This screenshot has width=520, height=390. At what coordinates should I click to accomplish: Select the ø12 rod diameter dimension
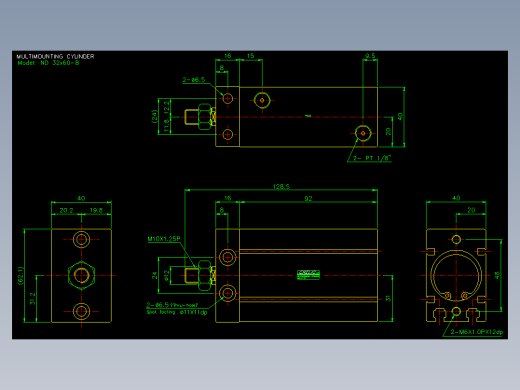coord(166,275)
